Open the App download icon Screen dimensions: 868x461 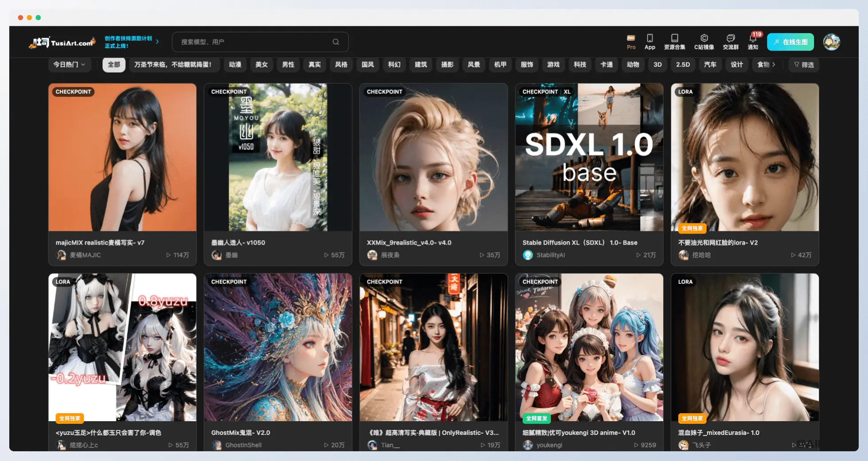point(649,42)
